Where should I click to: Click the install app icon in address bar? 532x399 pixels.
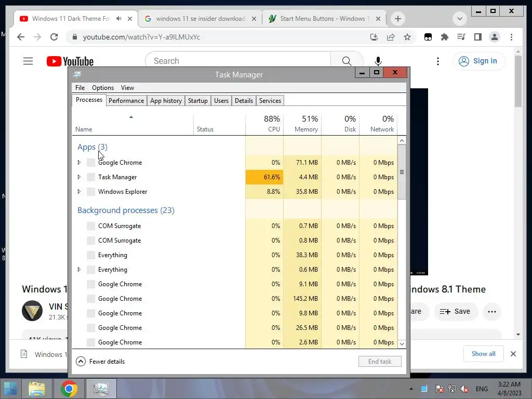click(x=374, y=37)
